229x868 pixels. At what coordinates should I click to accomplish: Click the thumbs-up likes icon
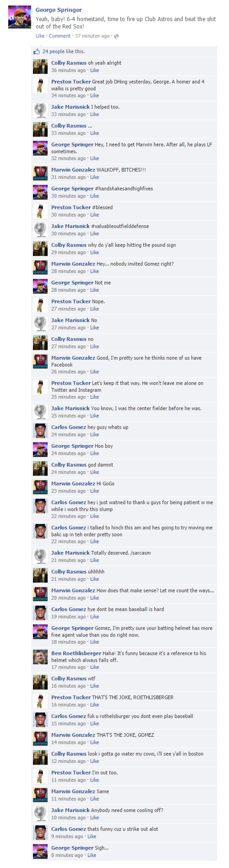pyautogui.click(x=37, y=51)
